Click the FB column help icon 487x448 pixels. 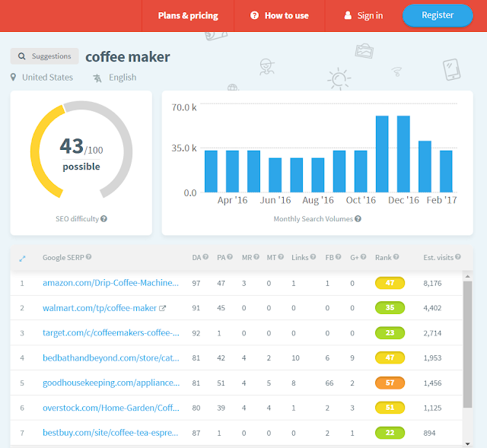(338, 257)
